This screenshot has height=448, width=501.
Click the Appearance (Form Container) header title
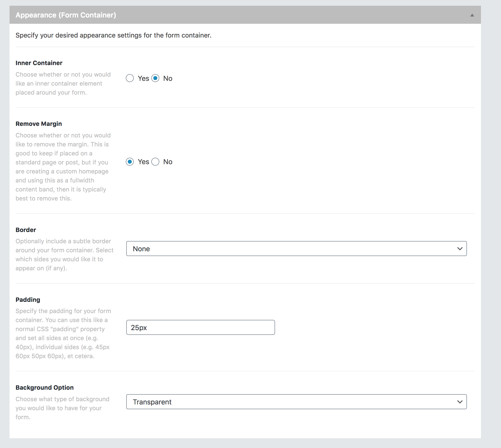pos(66,15)
